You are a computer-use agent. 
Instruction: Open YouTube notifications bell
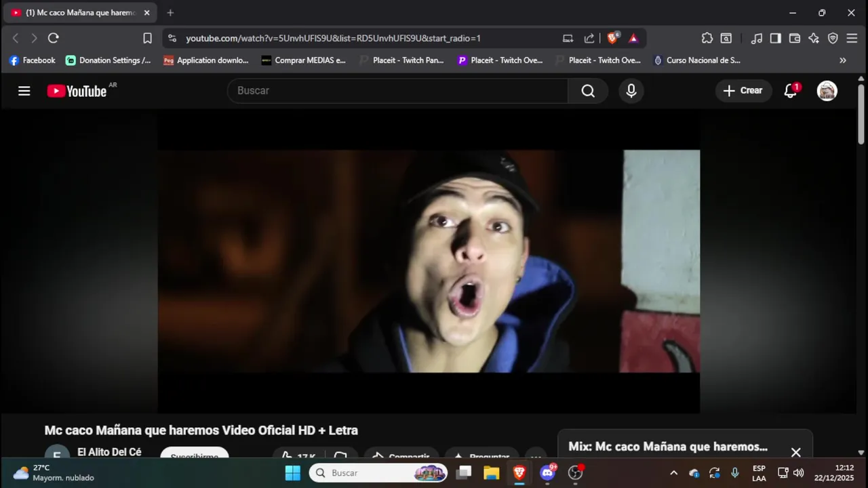[x=790, y=91]
